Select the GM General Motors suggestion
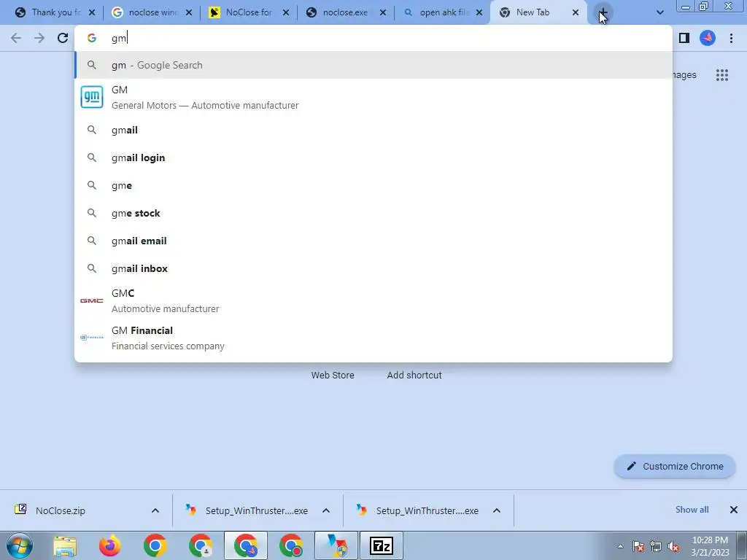Viewport: 747px width, 560px height. coord(373,97)
